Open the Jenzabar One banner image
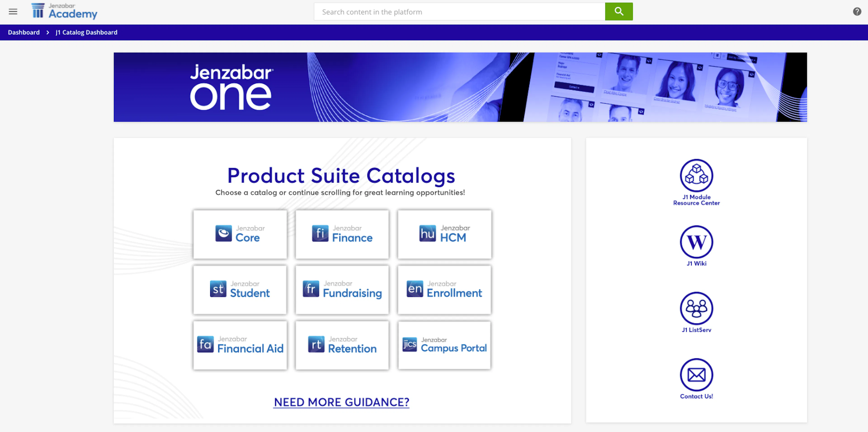868x432 pixels. (x=460, y=87)
